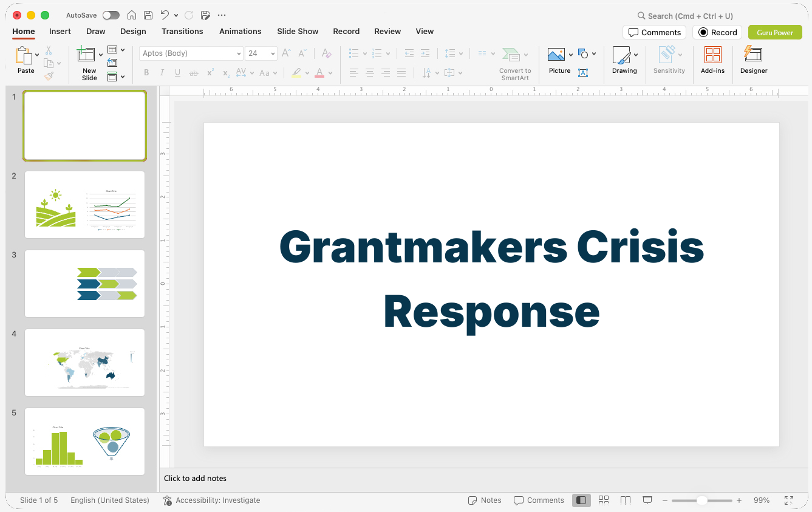The image size is (812, 512).
Task: Click to add notes area
Action: [x=483, y=479]
